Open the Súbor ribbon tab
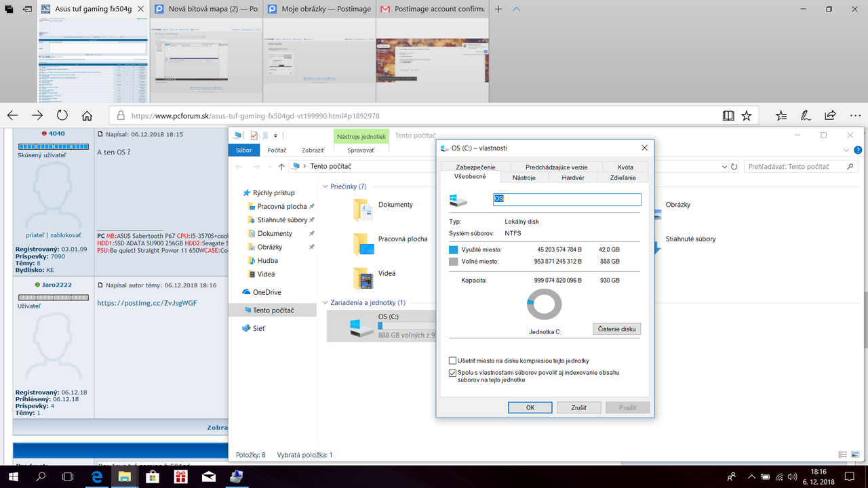868x488 pixels. click(244, 150)
